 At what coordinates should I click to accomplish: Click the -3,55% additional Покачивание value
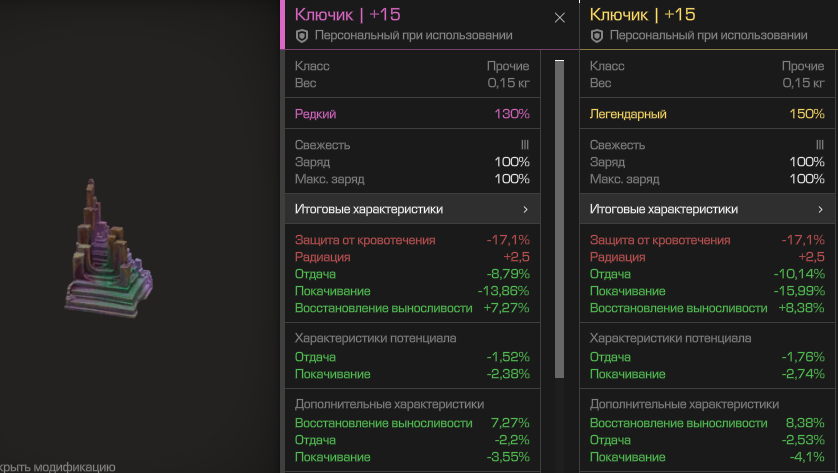click(508, 458)
